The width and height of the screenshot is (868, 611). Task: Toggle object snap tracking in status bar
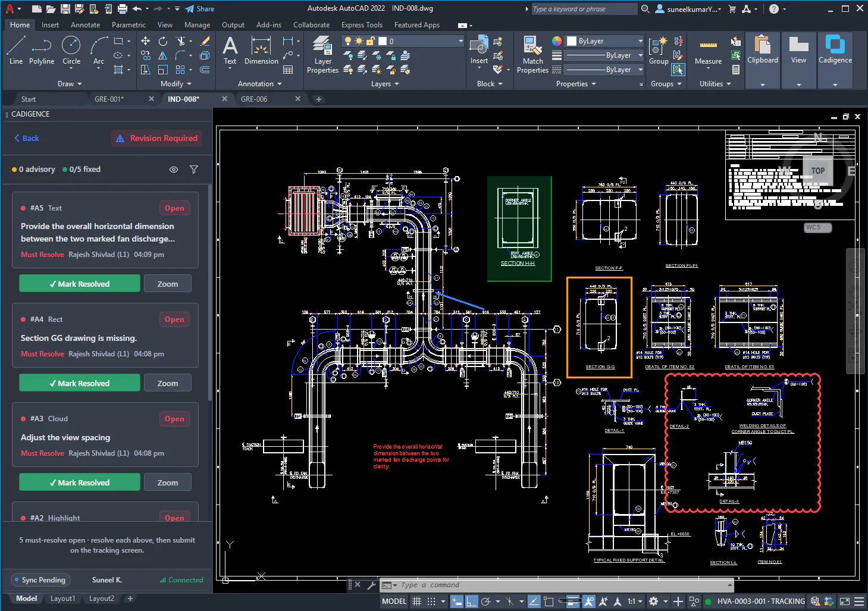(x=534, y=601)
